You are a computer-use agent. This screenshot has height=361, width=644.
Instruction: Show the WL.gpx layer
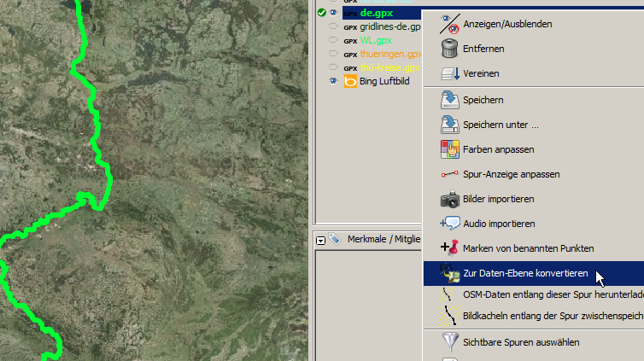(333, 40)
